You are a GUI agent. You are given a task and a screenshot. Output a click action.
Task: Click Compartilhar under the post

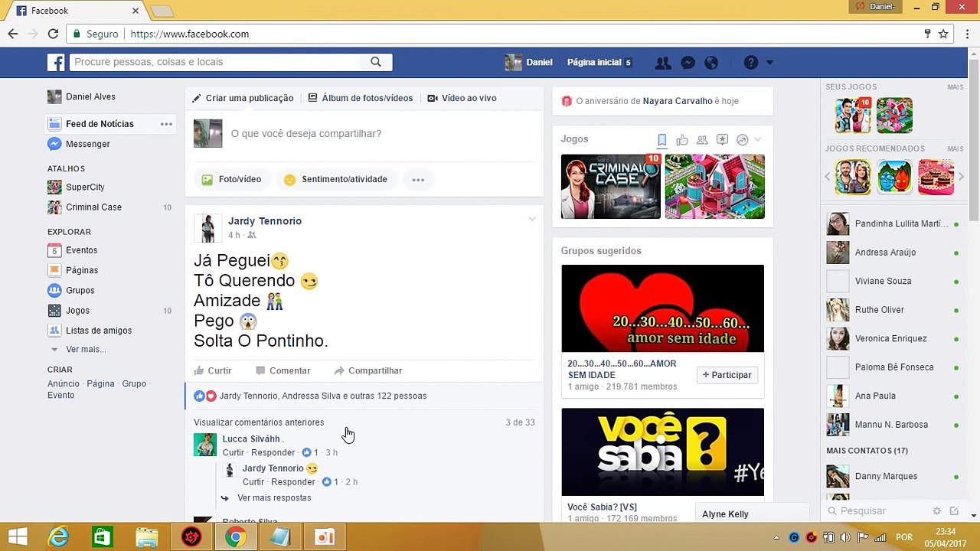368,371
